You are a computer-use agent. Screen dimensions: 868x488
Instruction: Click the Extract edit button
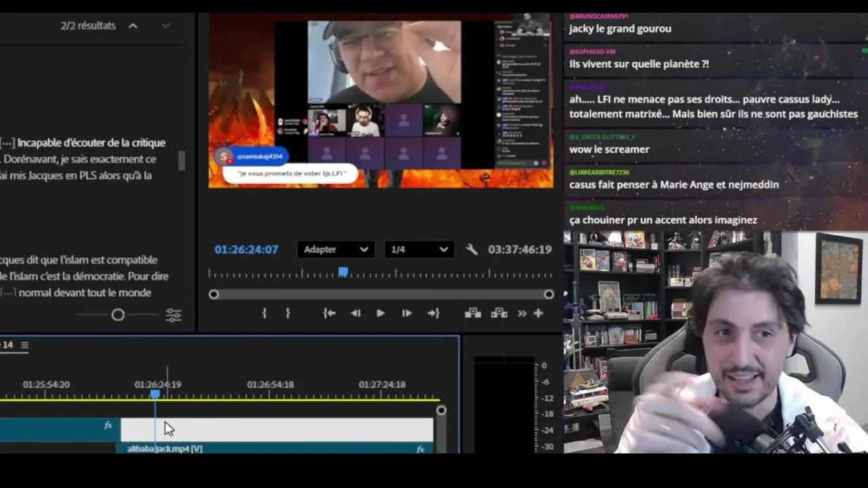point(499,313)
